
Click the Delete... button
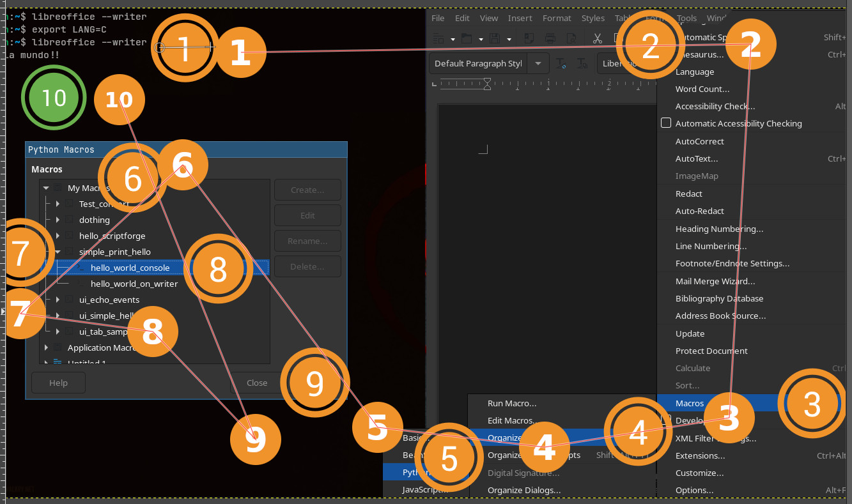[x=307, y=266]
